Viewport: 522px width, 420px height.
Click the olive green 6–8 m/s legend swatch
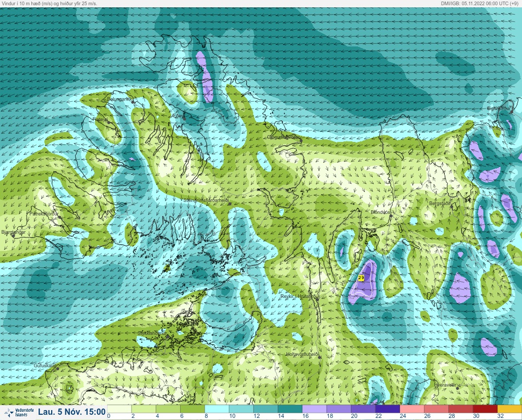tap(193, 409)
